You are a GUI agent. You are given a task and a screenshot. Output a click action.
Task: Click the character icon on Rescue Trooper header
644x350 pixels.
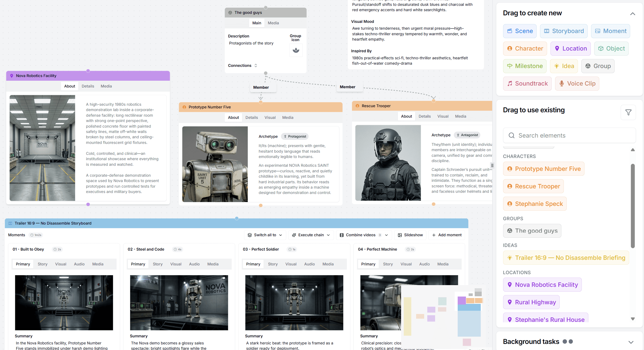tap(357, 106)
